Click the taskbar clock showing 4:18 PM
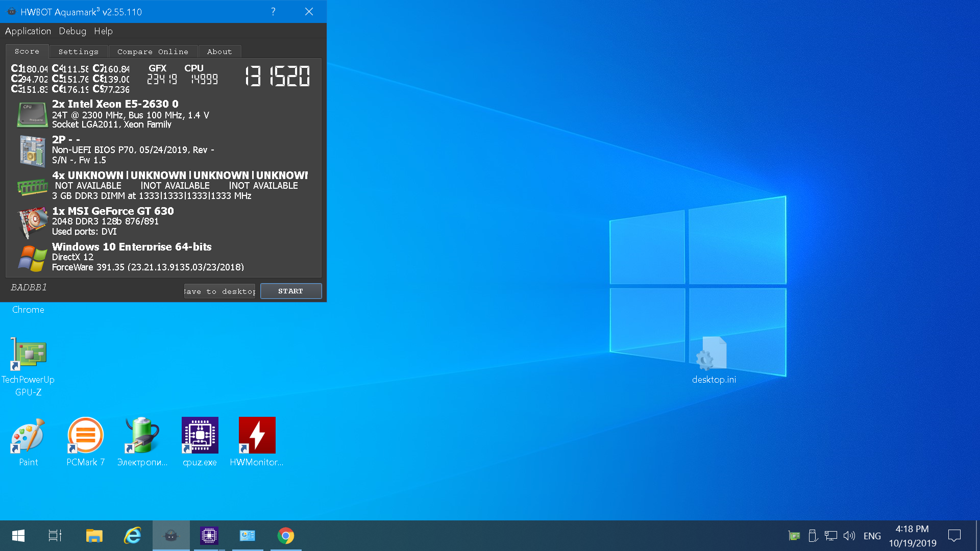 [x=913, y=536]
